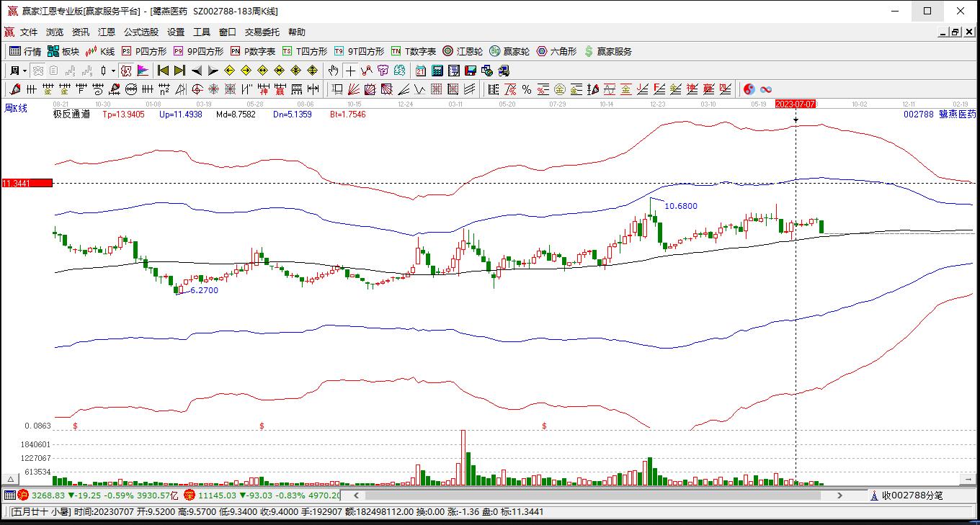The width and height of the screenshot is (980, 525).
Task: Click the Up=11.4938 indicator value
Action: [180, 114]
